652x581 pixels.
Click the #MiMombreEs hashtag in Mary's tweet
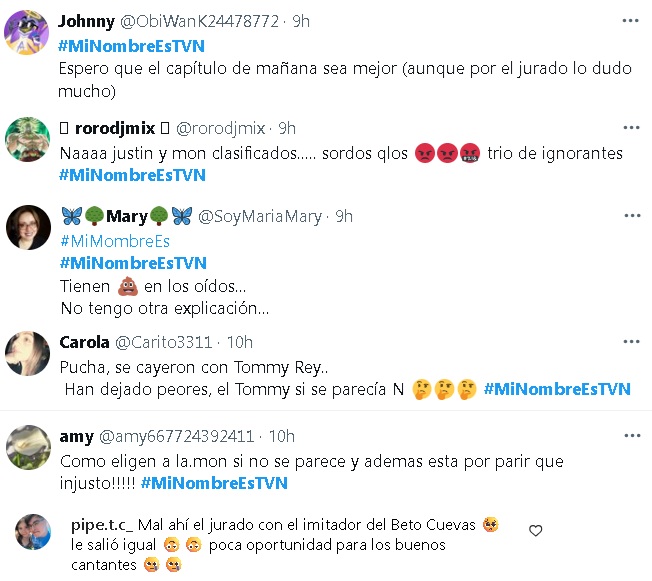point(115,241)
